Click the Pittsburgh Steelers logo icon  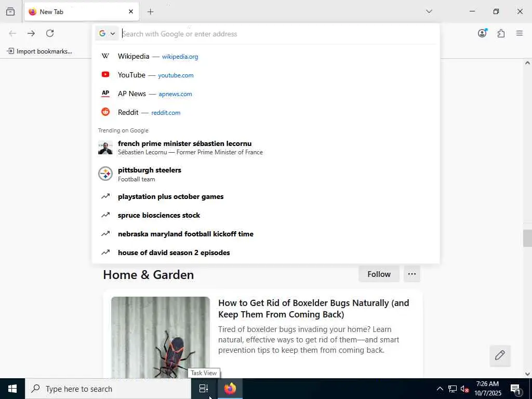coord(105,174)
